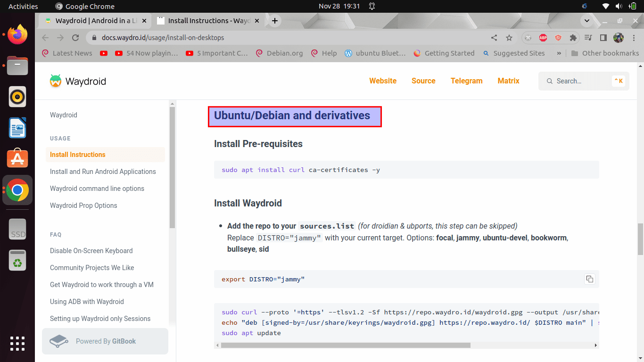The height and width of the screenshot is (362, 644).
Task: Show all applications grid
Action: (x=17, y=343)
